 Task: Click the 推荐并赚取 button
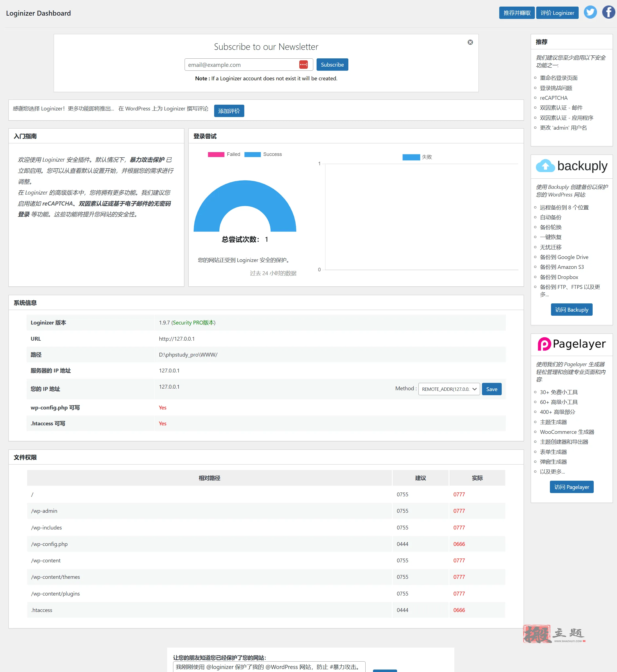[x=517, y=13]
